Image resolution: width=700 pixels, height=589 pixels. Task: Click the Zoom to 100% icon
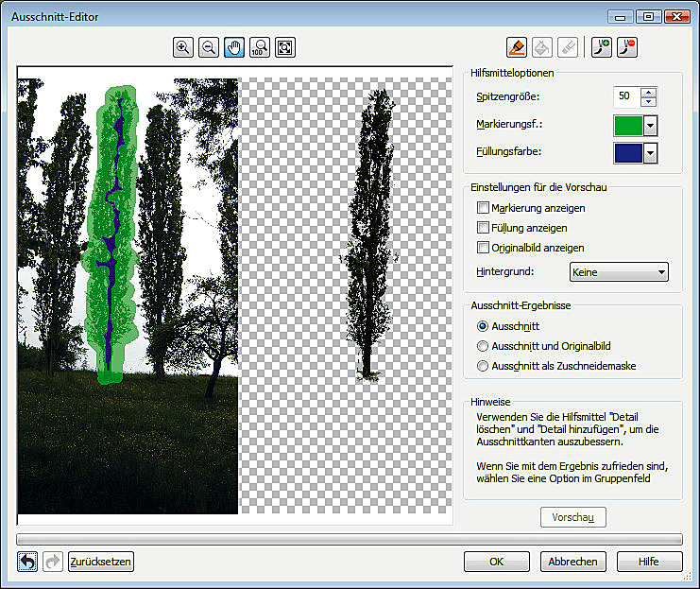tap(259, 46)
